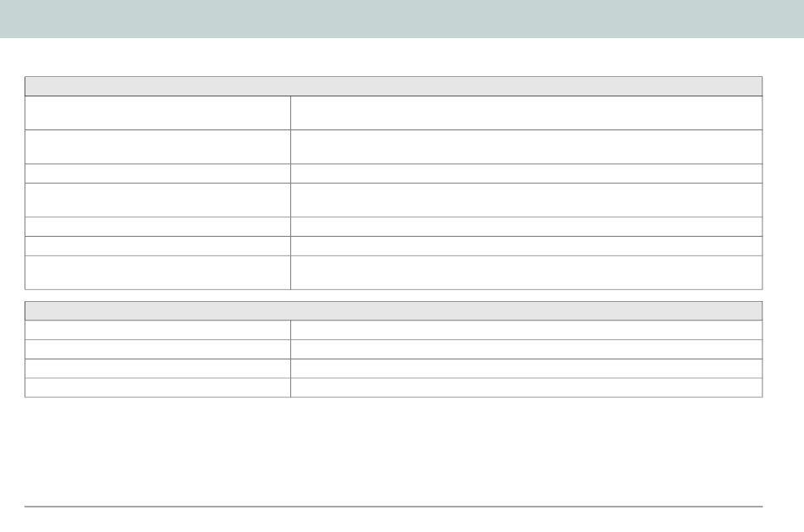Select upper table third row left cell
Viewport: 804px width, 532px height.
click(158, 173)
